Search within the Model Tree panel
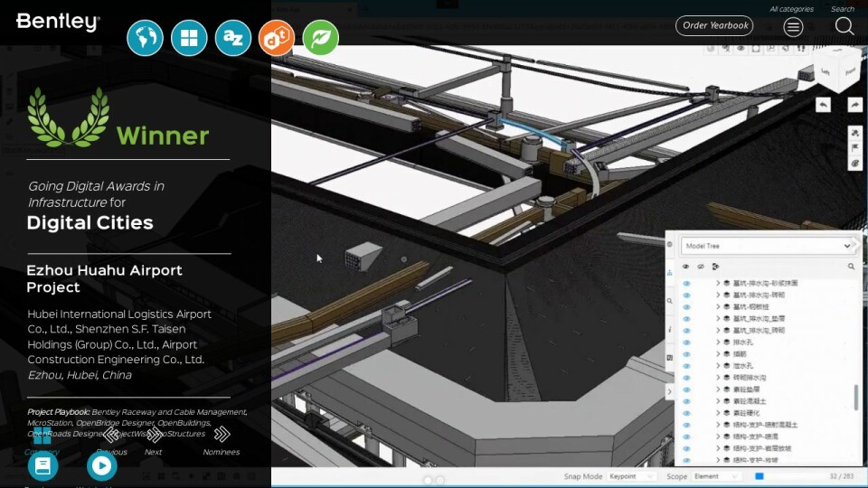The image size is (868, 488). coord(851,267)
